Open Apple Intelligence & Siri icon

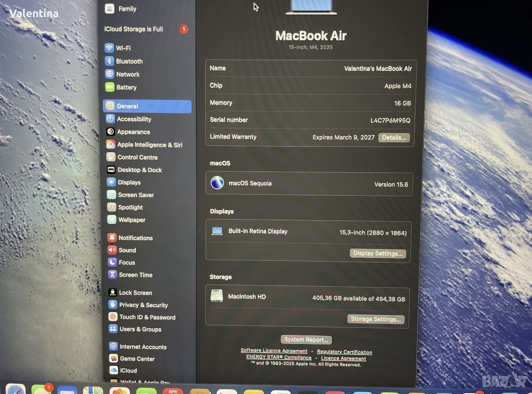pos(111,145)
